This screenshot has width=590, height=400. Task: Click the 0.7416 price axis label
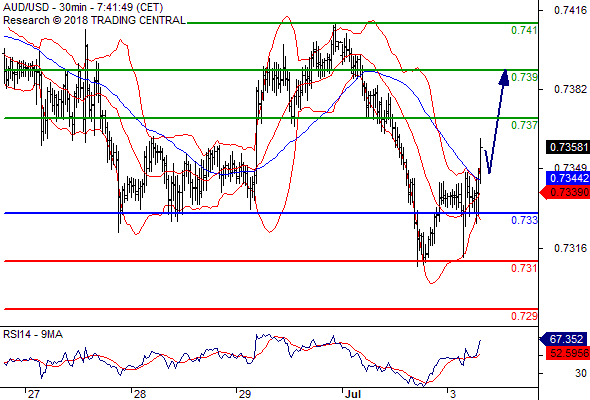(x=570, y=10)
